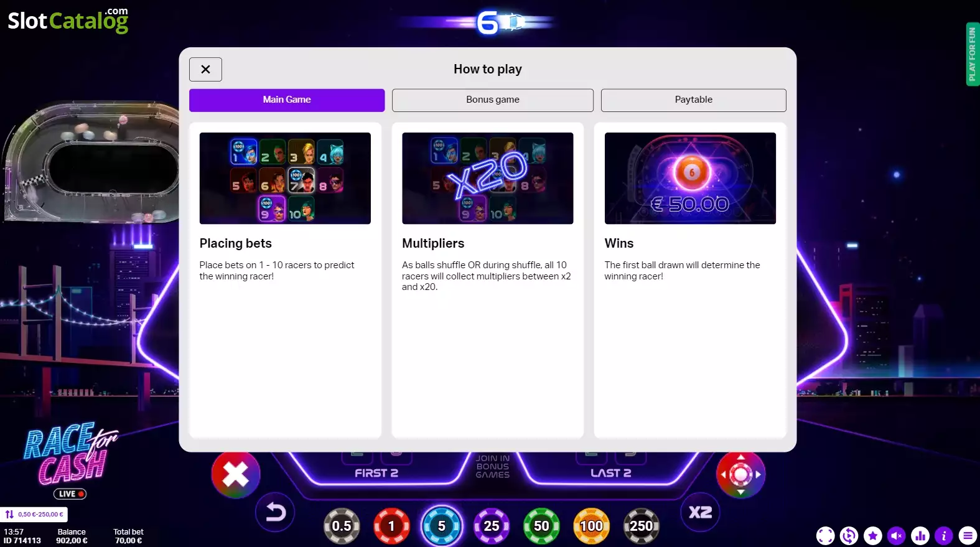
Task: Bet on FIRST 2
Action: coord(376,473)
